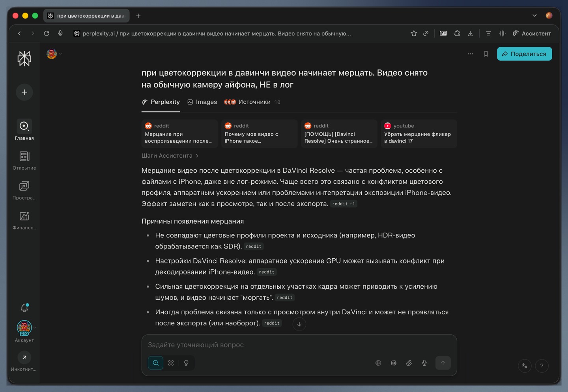568x392 pixels.
Task: Open reddit citation after 'видео начинает "моргать"'
Action: pyautogui.click(x=285, y=298)
